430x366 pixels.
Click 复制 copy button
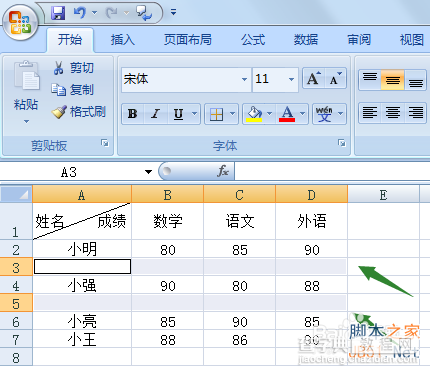73,90
